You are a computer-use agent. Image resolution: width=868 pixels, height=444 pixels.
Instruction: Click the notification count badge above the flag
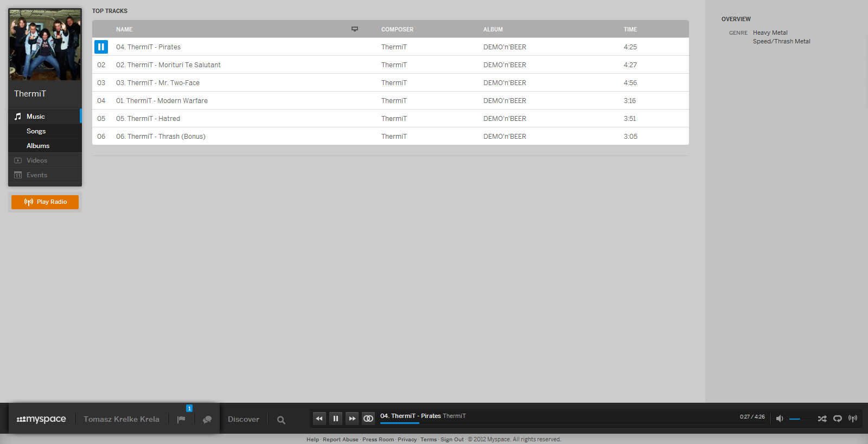tap(189, 408)
